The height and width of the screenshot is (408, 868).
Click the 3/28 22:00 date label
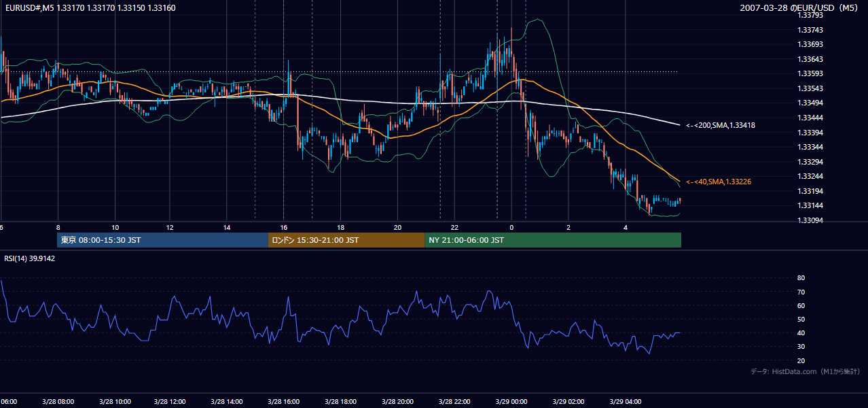pos(454,401)
